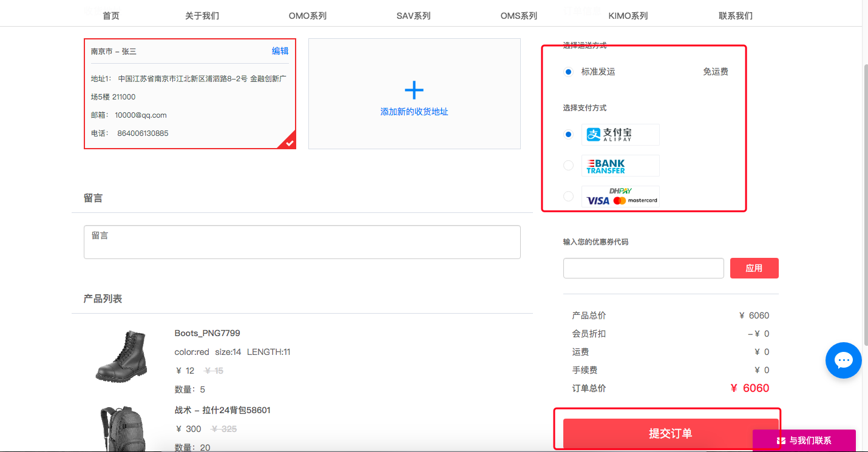Image resolution: width=868 pixels, height=452 pixels.
Task: Click the coupon code input field
Action: click(643, 268)
